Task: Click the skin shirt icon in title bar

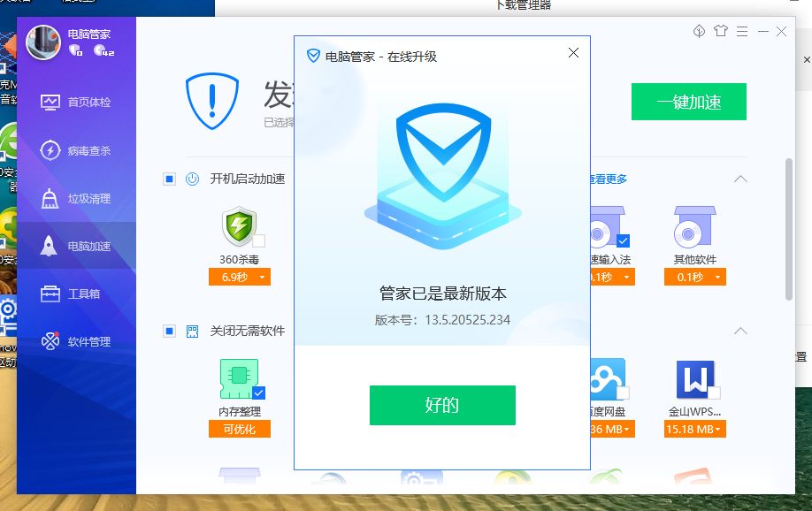Action: pyautogui.click(x=720, y=31)
